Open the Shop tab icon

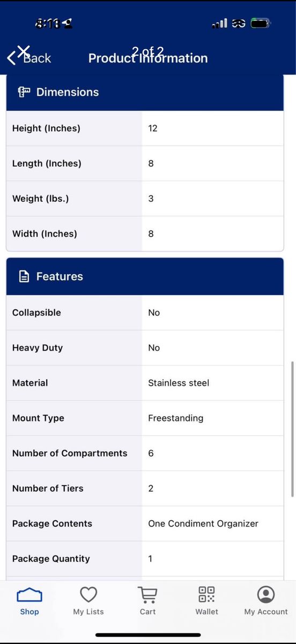[x=29, y=595]
